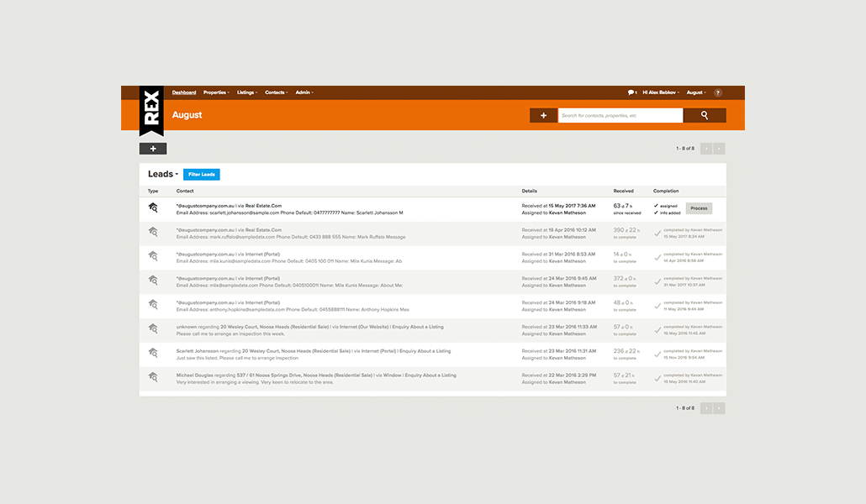Click the assigned checkmark in first lead

656,206
